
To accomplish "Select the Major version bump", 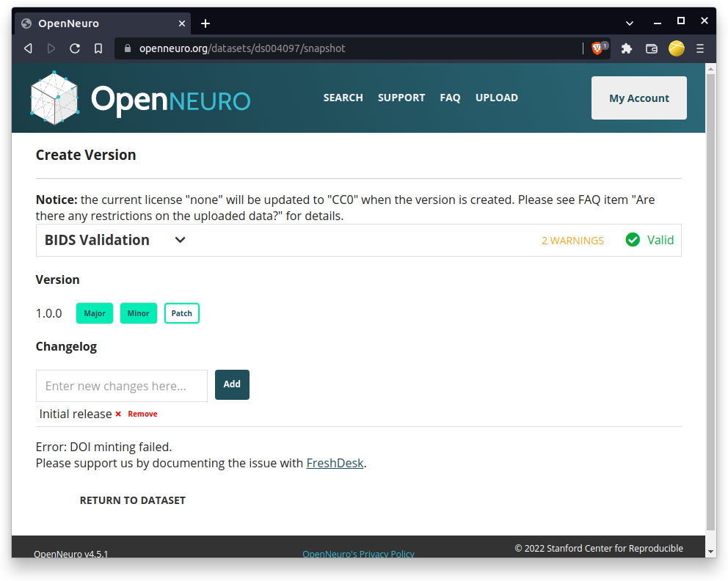I will 94,313.
